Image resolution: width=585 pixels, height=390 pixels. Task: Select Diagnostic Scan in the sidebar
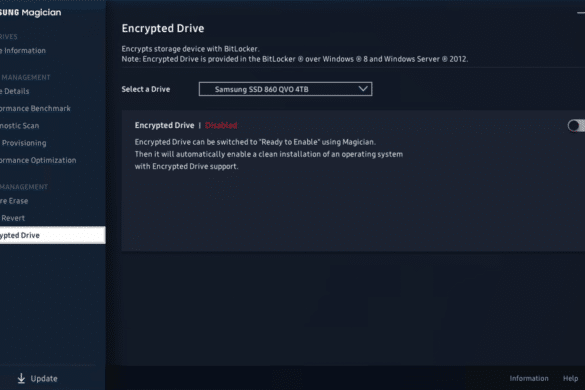point(19,126)
